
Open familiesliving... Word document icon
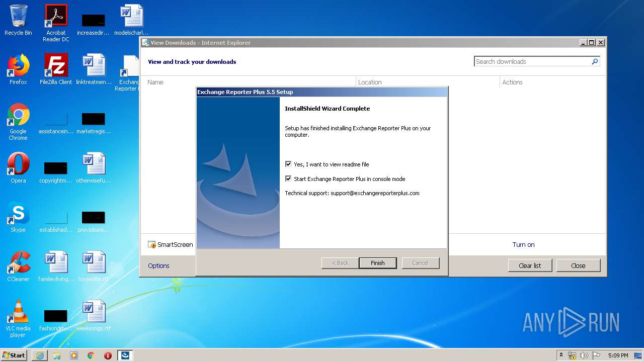56,266
